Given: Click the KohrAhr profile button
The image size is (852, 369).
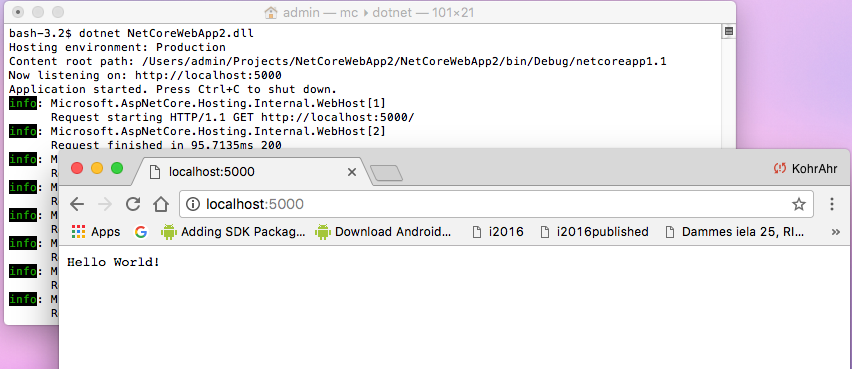Looking at the screenshot, I should 806,169.
